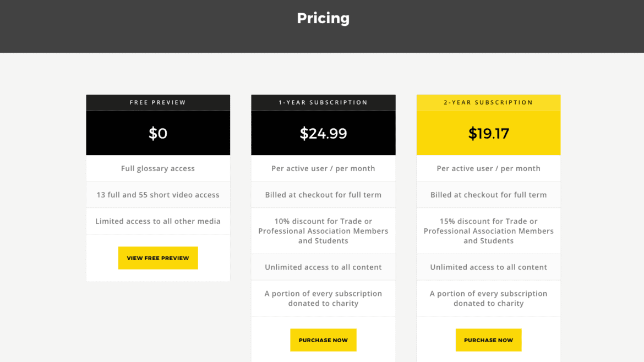The image size is (644, 362).
Task: Click 1-Year plan's Unlimited access to all content
Action: [323, 267]
